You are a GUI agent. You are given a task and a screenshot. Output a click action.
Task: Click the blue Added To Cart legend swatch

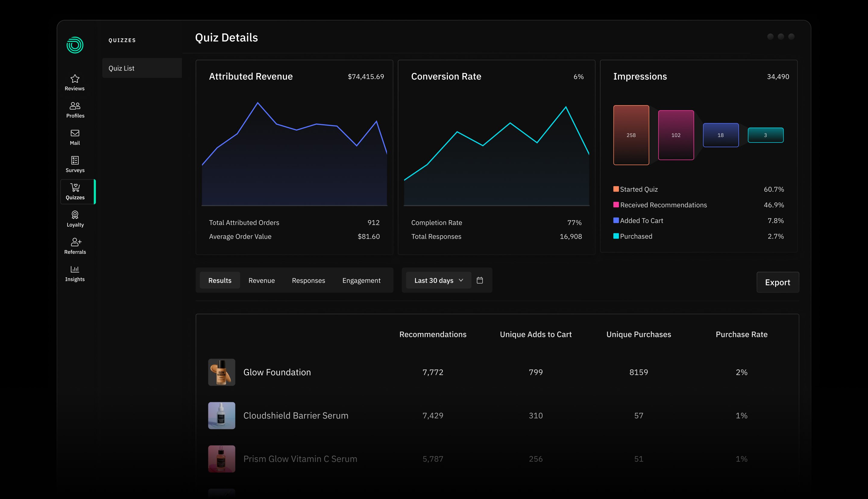pos(616,220)
